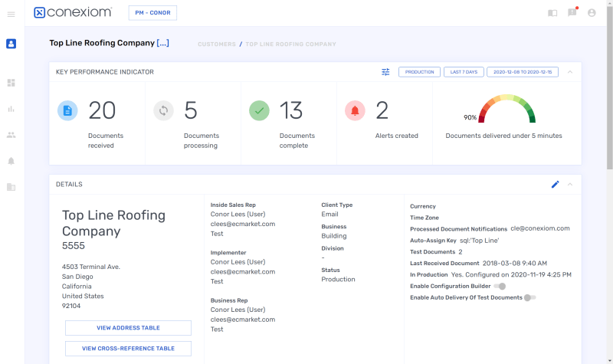
Task: Click VIEW ADDRESS TABLE button
Action: (128, 328)
